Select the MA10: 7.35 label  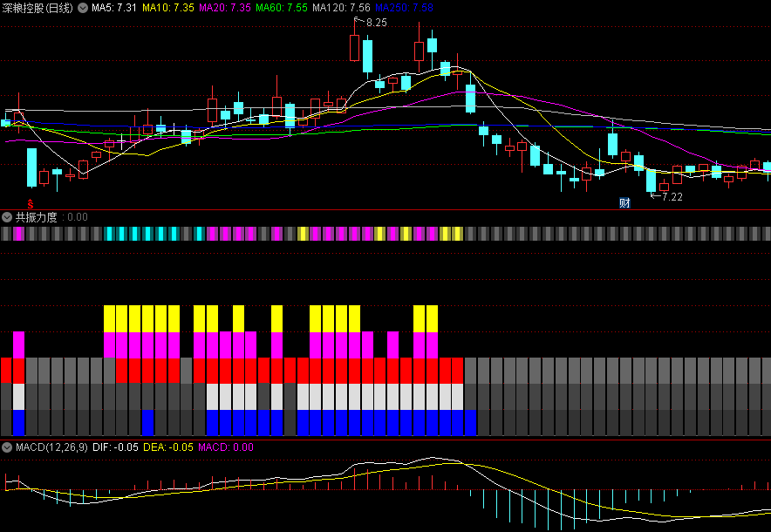[x=168, y=8]
